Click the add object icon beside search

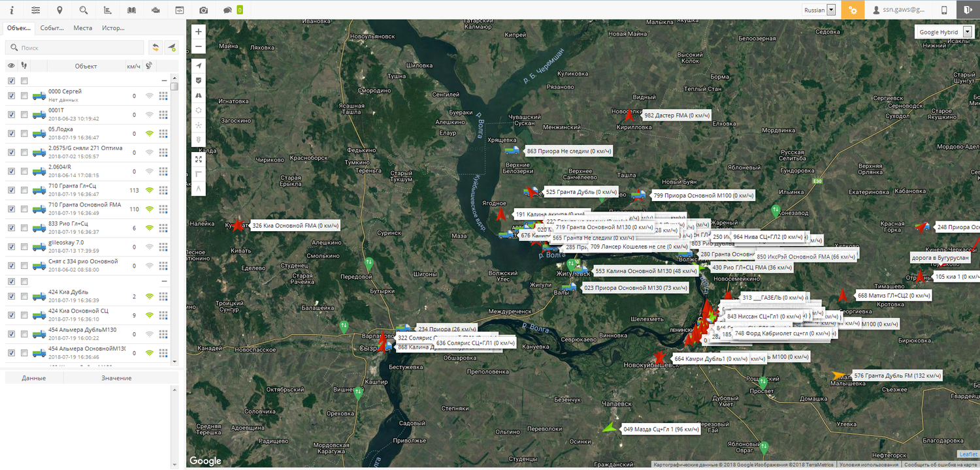pos(171,48)
